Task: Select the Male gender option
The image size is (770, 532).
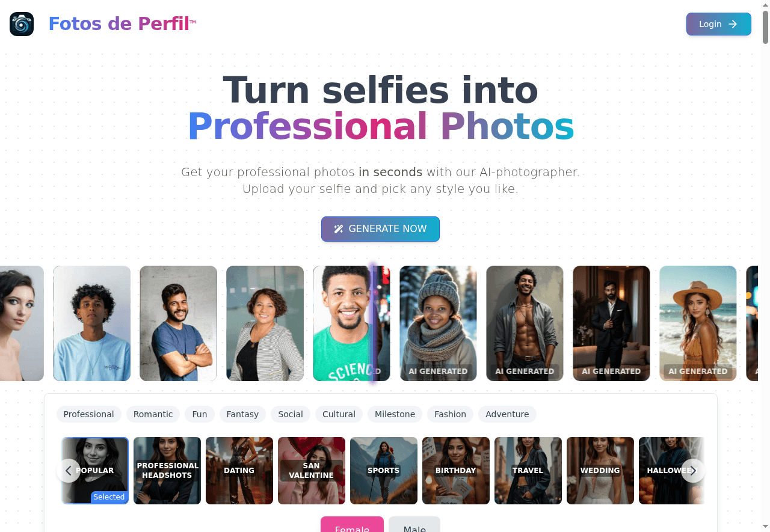Action: (414, 528)
